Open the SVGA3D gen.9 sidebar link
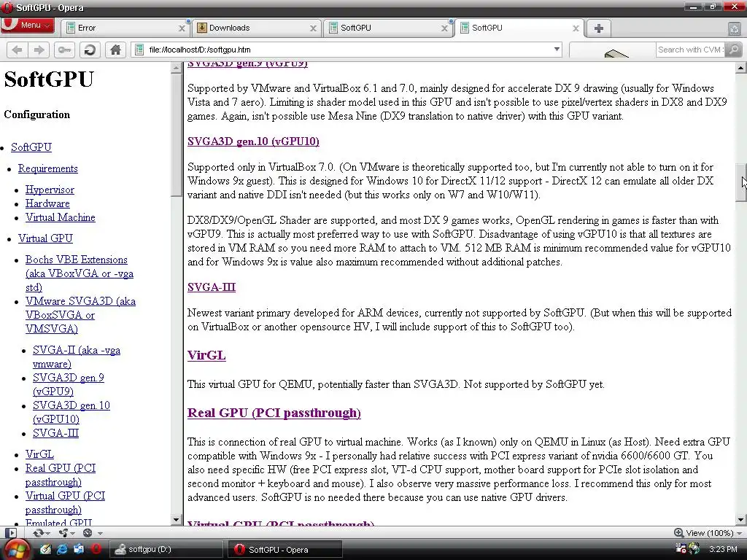Viewport: 747px width, 560px height. (68, 384)
